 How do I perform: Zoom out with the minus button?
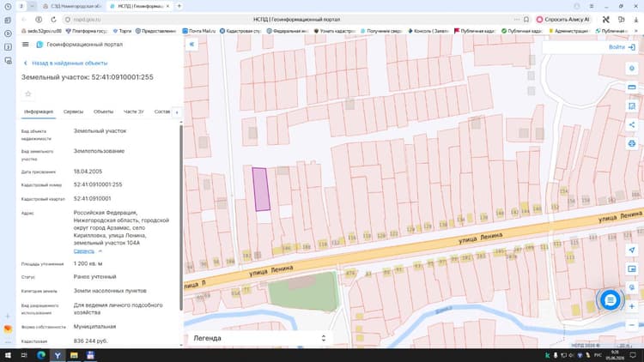632,325
